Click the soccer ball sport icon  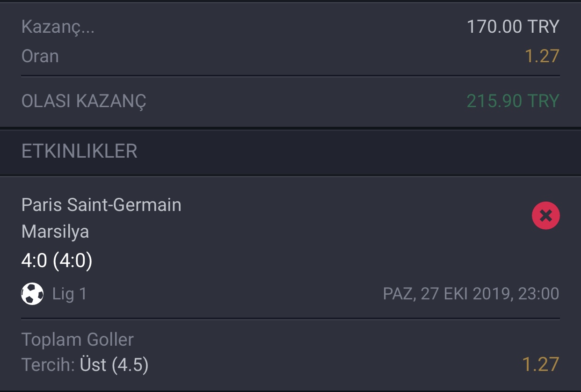32,294
